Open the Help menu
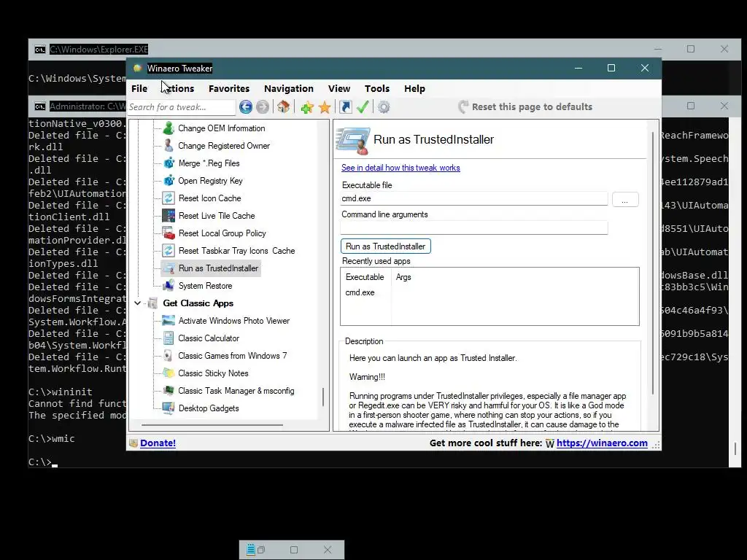Image resolution: width=747 pixels, height=560 pixels. pyautogui.click(x=414, y=88)
